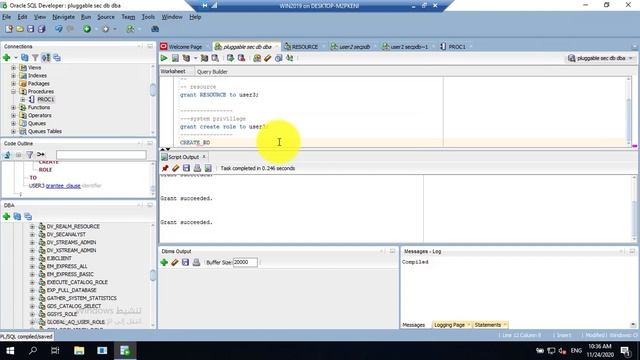640x360 pixels.
Task: Save the Dbms Output using disk icon
Action: point(186,262)
